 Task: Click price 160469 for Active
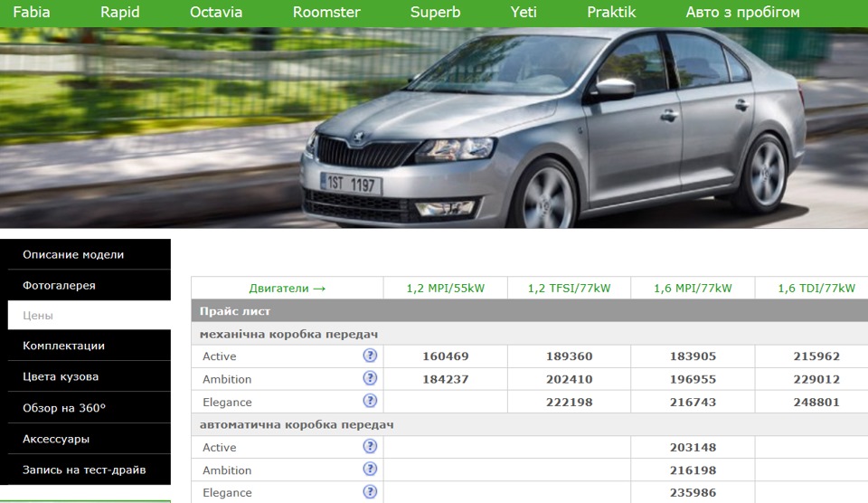(446, 356)
